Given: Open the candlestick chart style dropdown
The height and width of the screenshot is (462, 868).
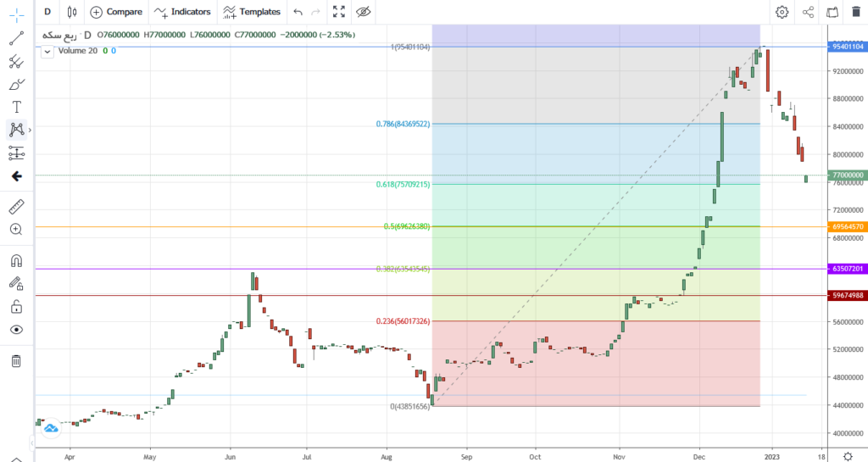Looking at the screenshot, I should pyautogui.click(x=72, y=12).
